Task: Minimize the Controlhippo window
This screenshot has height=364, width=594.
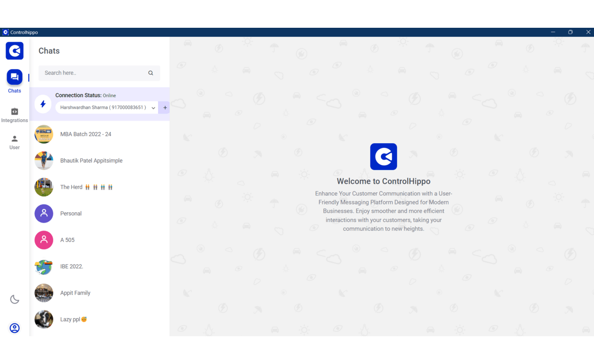Action: [553, 32]
